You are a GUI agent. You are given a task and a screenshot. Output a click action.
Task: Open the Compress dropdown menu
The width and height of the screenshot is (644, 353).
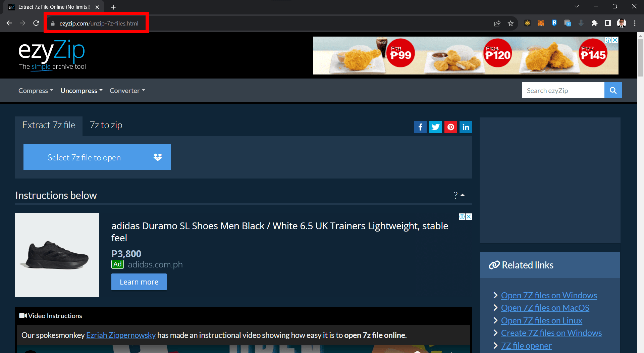(x=36, y=91)
